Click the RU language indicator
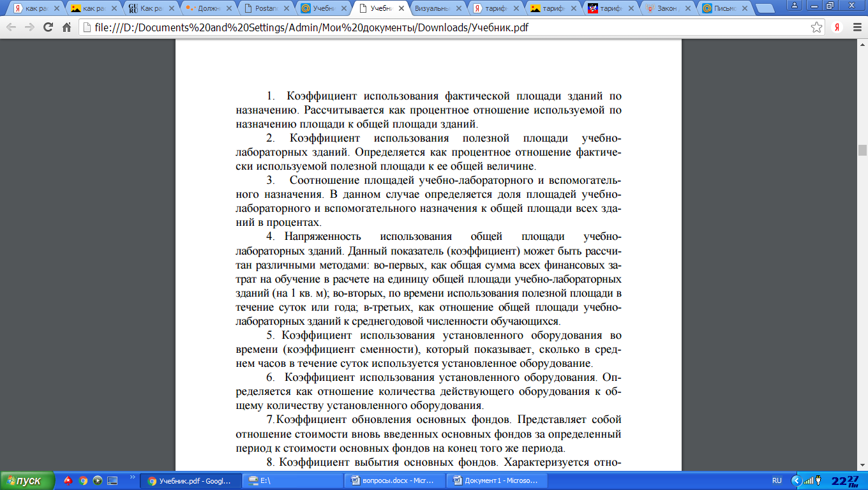The height and width of the screenshot is (490, 868). click(x=777, y=480)
